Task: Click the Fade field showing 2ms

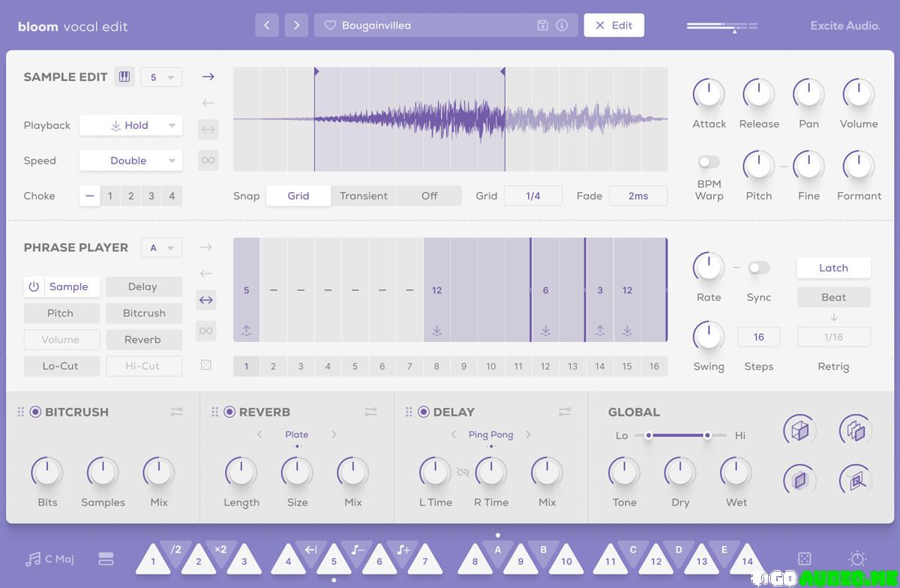Action: (x=638, y=196)
